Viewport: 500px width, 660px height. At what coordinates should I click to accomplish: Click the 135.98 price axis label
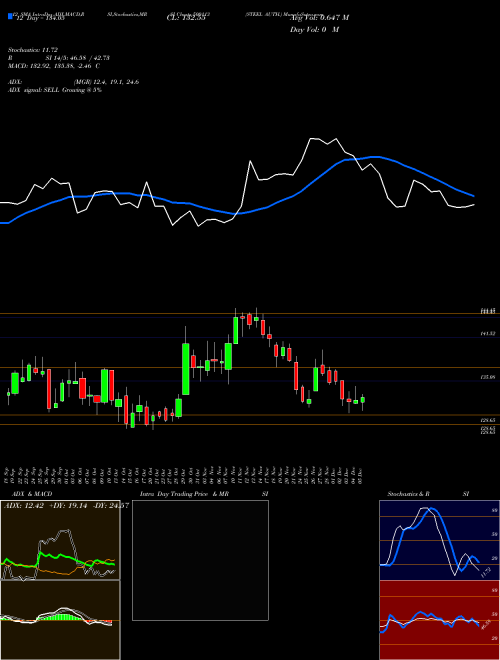488,378
